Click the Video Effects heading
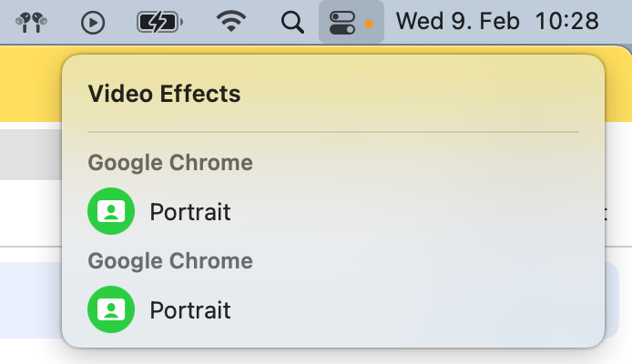The image size is (632, 364). tap(164, 93)
